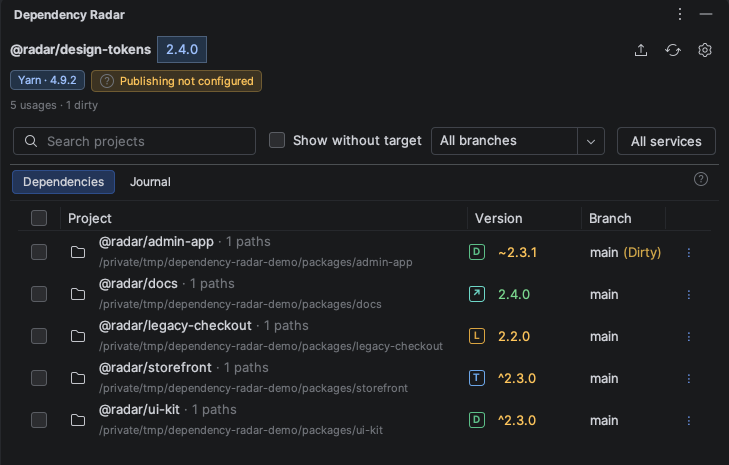Check the box for @radar/legacy-checkout

[x=39, y=336]
